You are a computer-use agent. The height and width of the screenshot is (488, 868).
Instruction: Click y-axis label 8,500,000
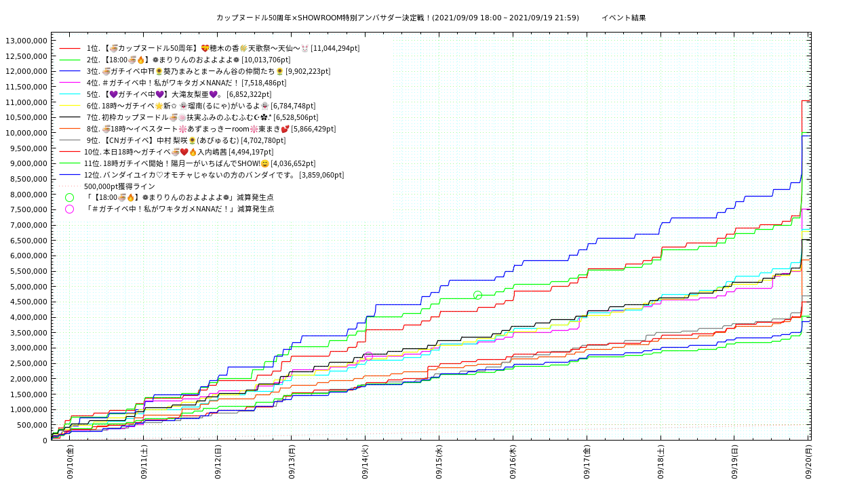point(29,179)
